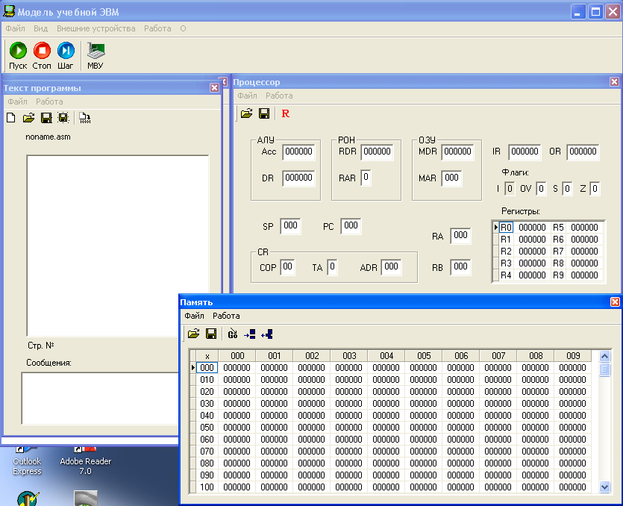Create new file in Текст программы toolbar

pos(10,117)
